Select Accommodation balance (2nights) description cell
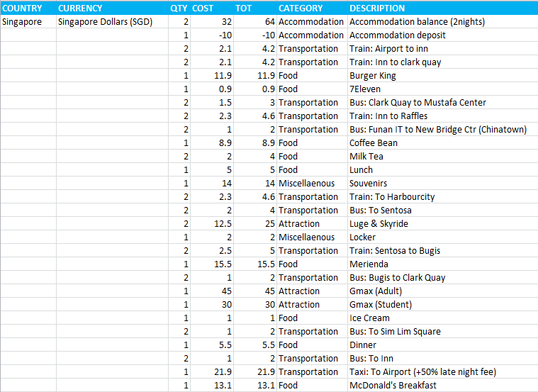The image size is (538, 392). 442,22
